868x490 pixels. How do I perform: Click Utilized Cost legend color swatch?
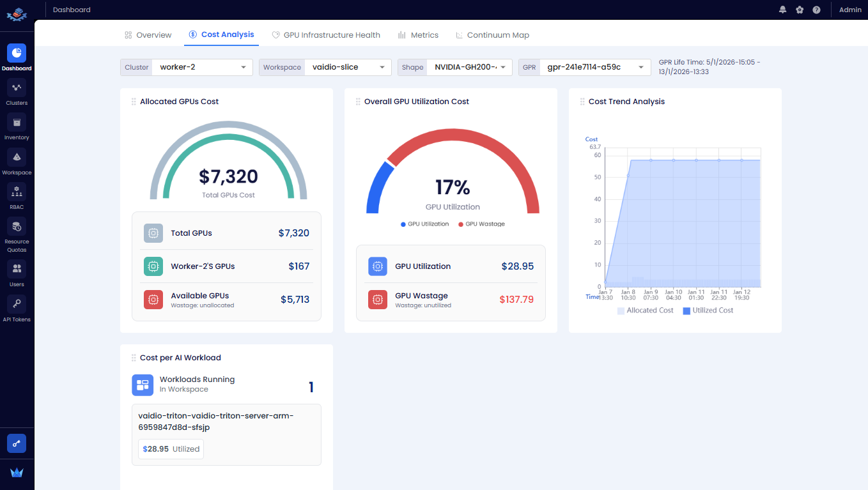coord(686,310)
